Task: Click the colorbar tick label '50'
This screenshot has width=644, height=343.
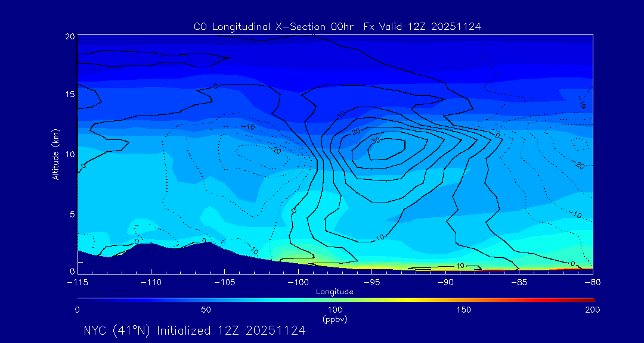Action: [206, 310]
